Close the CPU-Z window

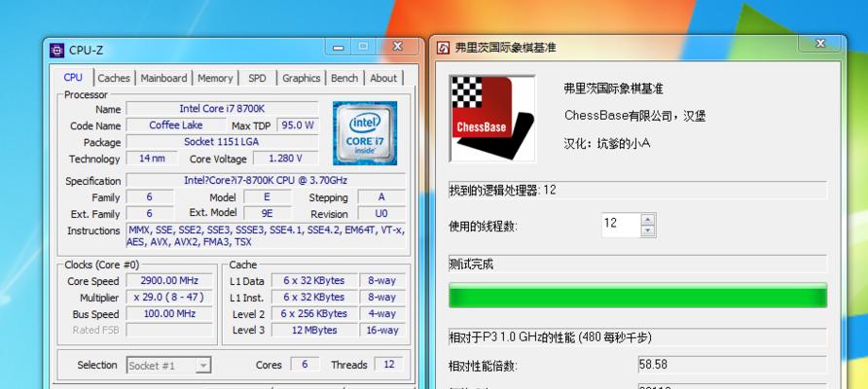coord(397,47)
